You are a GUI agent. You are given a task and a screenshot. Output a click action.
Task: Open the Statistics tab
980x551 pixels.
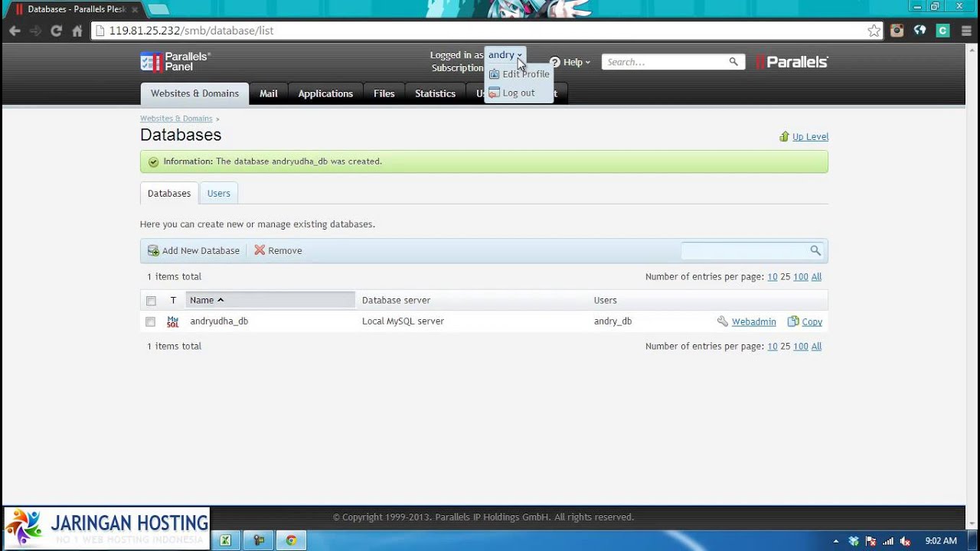tap(435, 93)
